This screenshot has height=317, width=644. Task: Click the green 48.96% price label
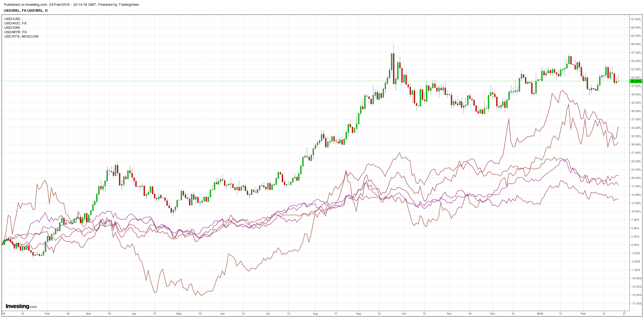pos(636,81)
